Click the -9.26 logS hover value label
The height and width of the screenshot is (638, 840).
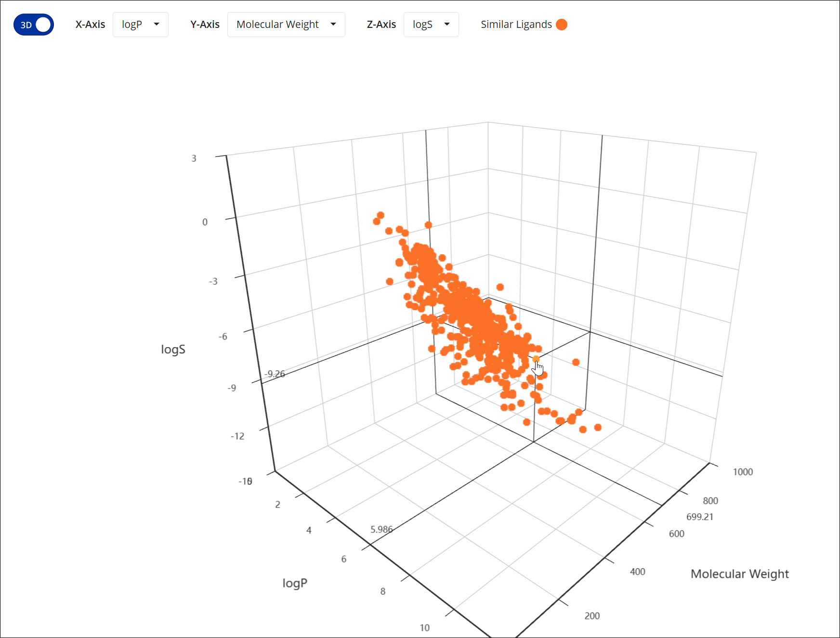275,374
